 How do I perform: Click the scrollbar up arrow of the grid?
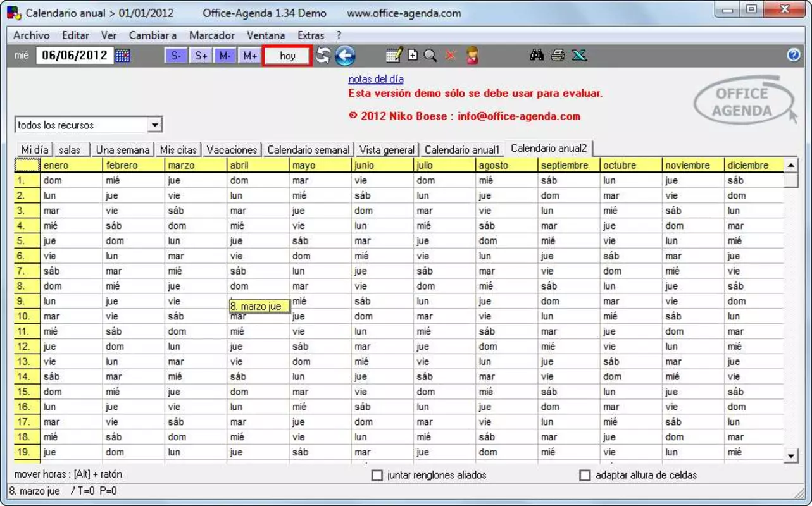click(x=791, y=165)
